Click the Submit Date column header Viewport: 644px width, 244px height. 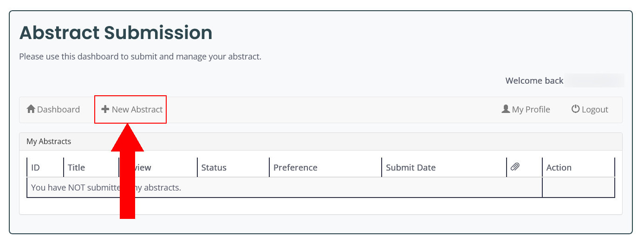pos(410,168)
